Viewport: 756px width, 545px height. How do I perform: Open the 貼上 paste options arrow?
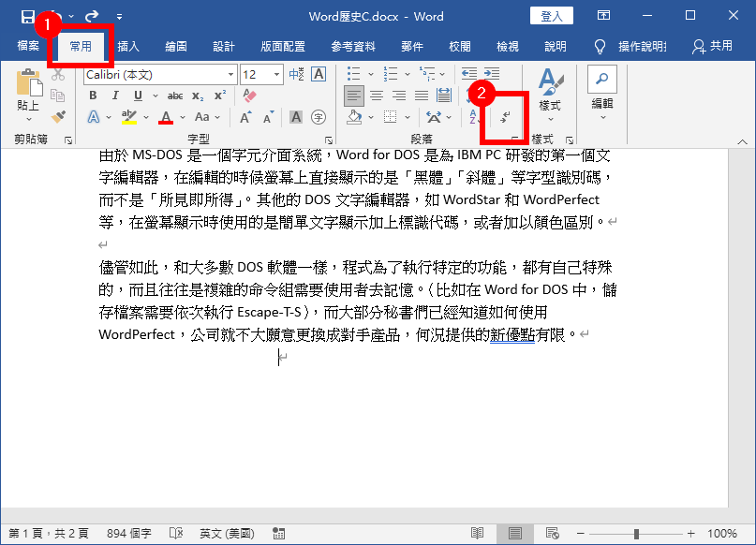tap(28, 119)
